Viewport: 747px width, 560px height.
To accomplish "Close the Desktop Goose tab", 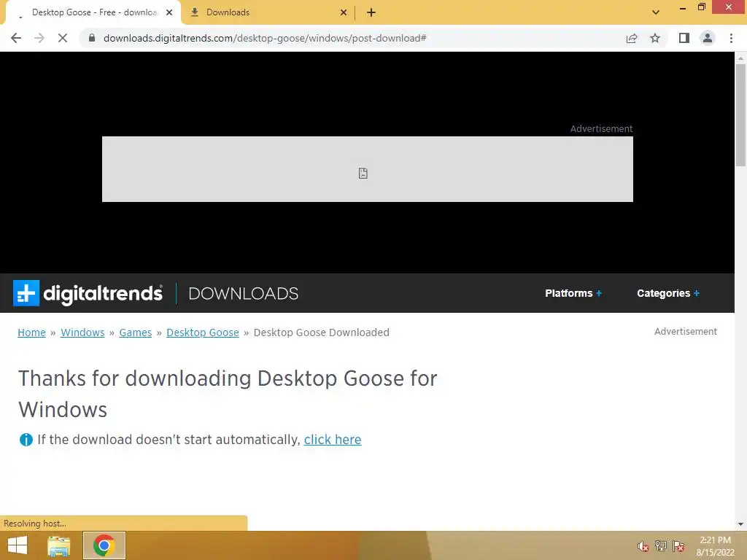I will pos(169,12).
